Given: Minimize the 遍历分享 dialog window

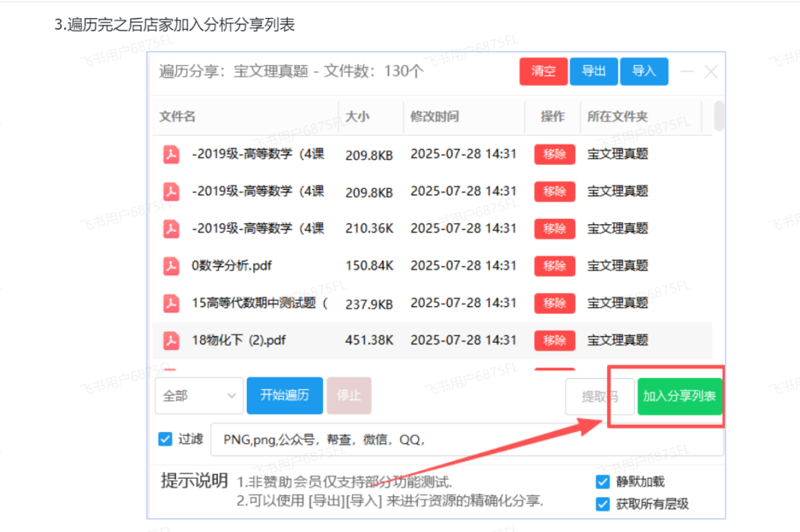Looking at the screenshot, I should coord(687,72).
